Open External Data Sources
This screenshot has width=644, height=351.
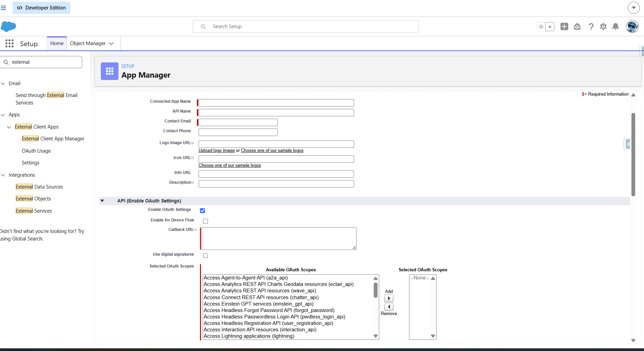[x=39, y=187]
